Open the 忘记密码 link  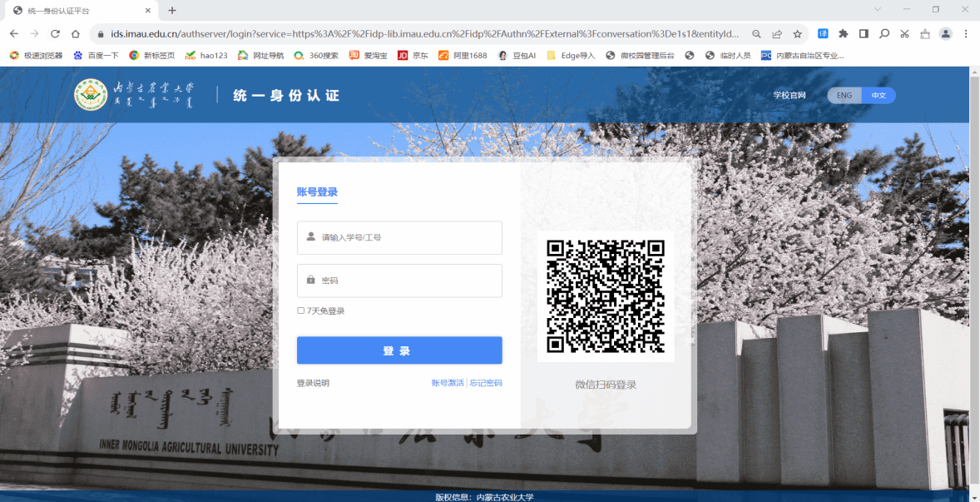[x=486, y=383]
